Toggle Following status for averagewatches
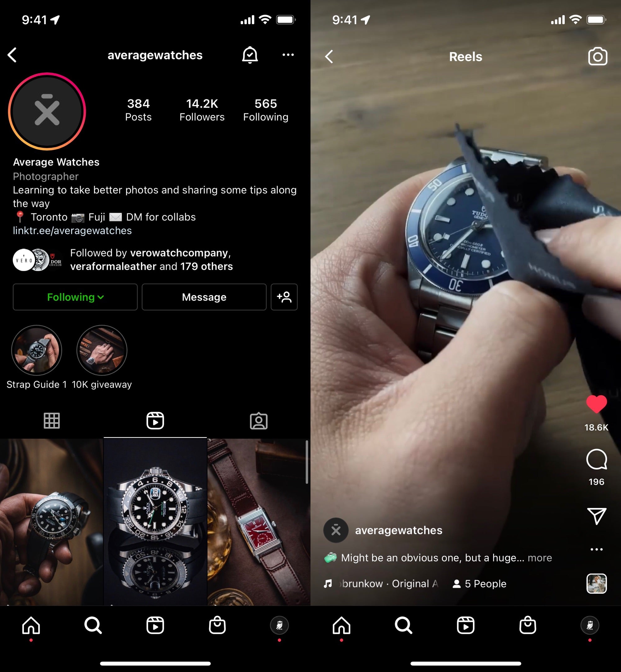This screenshot has width=621, height=672. (x=74, y=297)
